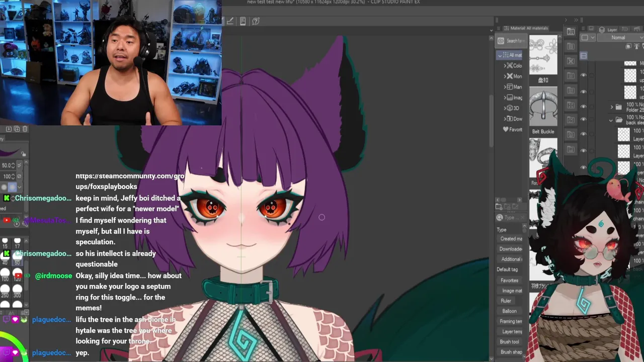Collapse the All materials tree node
The width and height of the screenshot is (644, 362).
pos(500,55)
